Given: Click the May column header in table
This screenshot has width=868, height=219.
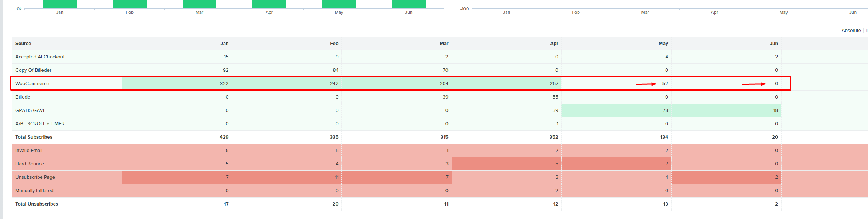Looking at the screenshot, I should pos(663,44).
